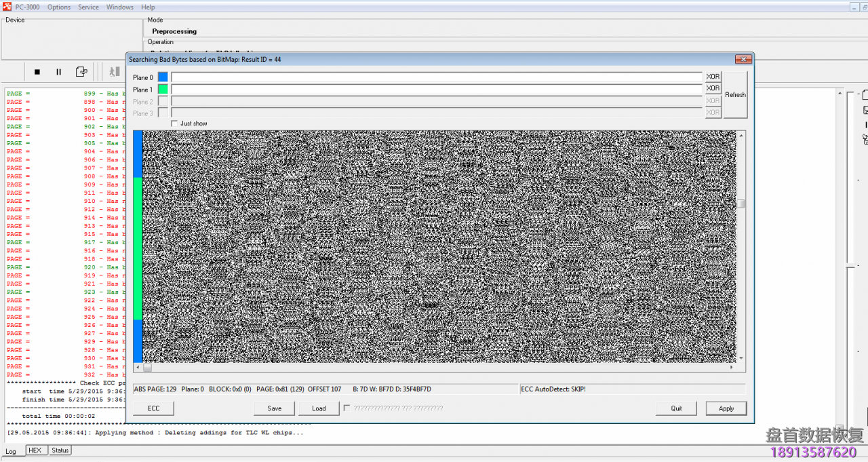Switch to the Status tab
The height and width of the screenshot is (462, 868).
pos(60,450)
